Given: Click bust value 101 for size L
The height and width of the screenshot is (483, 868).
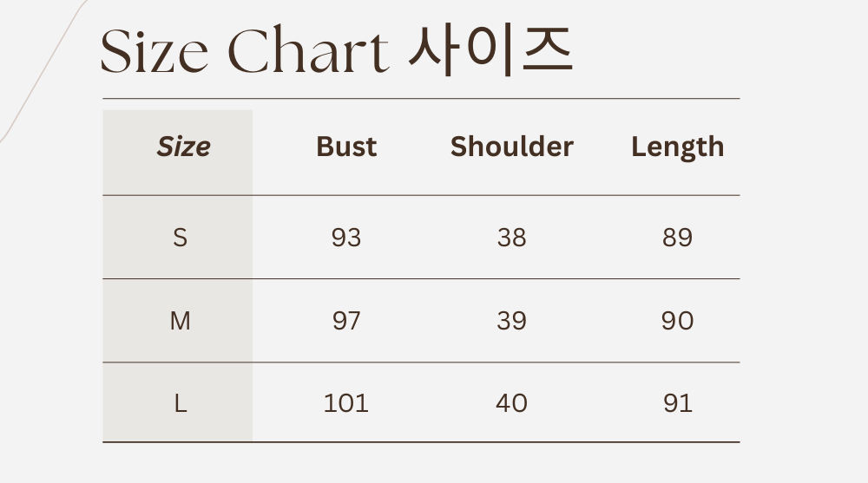Looking at the screenshot, I should click(x=346, y=403).
